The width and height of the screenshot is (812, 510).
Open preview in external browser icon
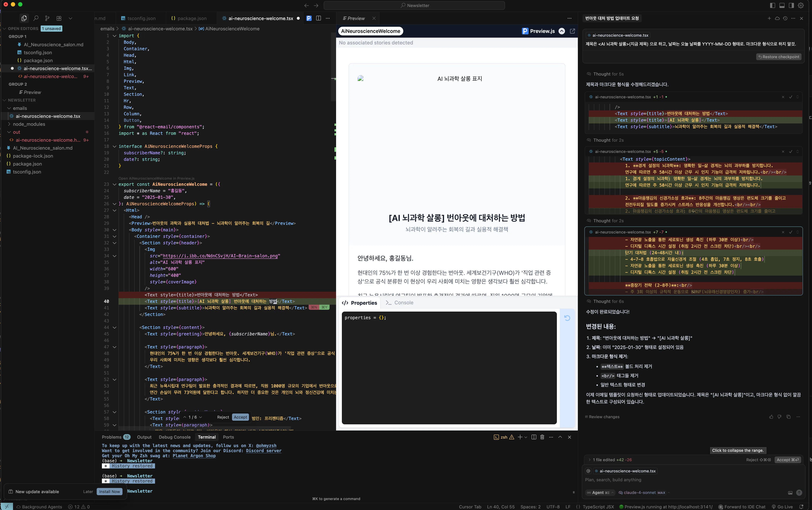click(x=572, y=31)
